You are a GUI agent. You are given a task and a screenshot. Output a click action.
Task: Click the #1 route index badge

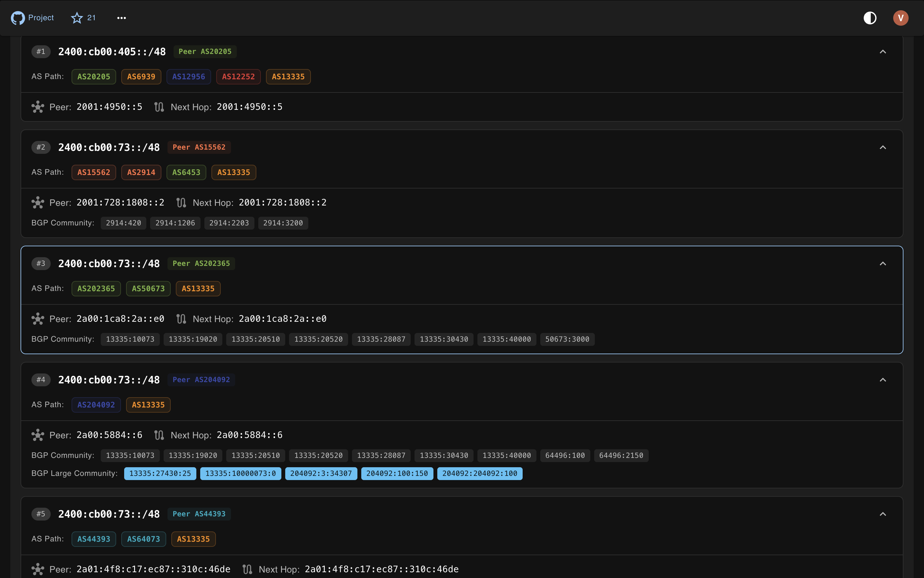[x=41, y=52]
